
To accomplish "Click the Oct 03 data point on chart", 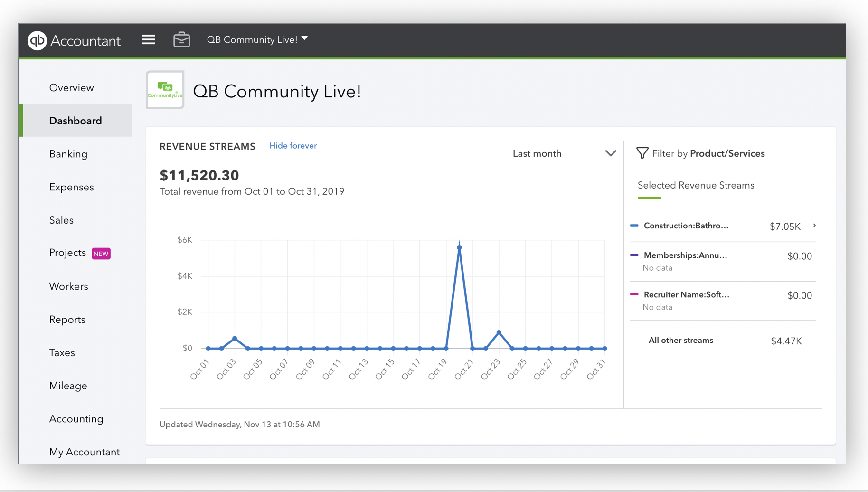I will point(235,339).
